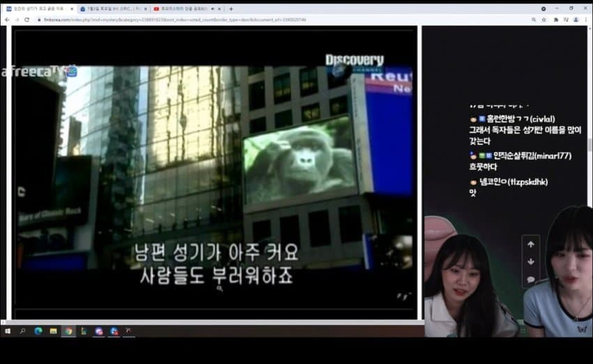Click the speech bubble chat icon
The height and width of the screenshot is (364, 593).
tap(531, 280)
